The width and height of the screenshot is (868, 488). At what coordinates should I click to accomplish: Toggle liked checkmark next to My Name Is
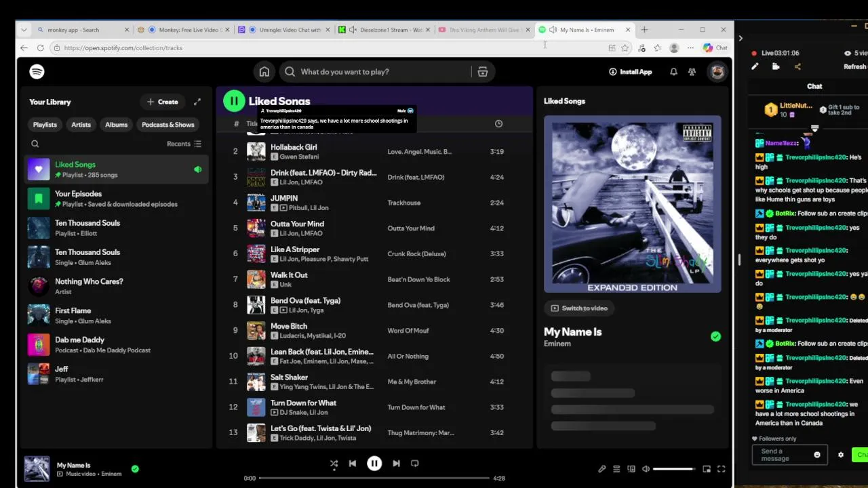tap(715, 336)
